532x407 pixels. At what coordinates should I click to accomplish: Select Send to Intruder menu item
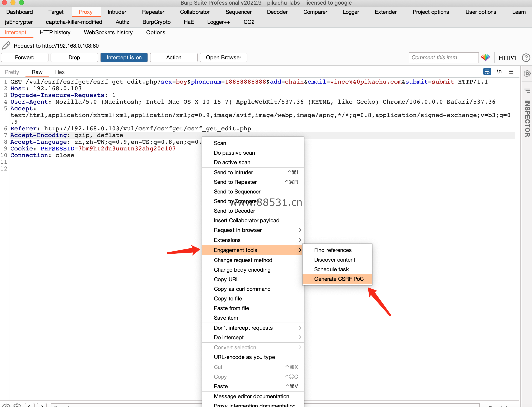pos(253,172)
